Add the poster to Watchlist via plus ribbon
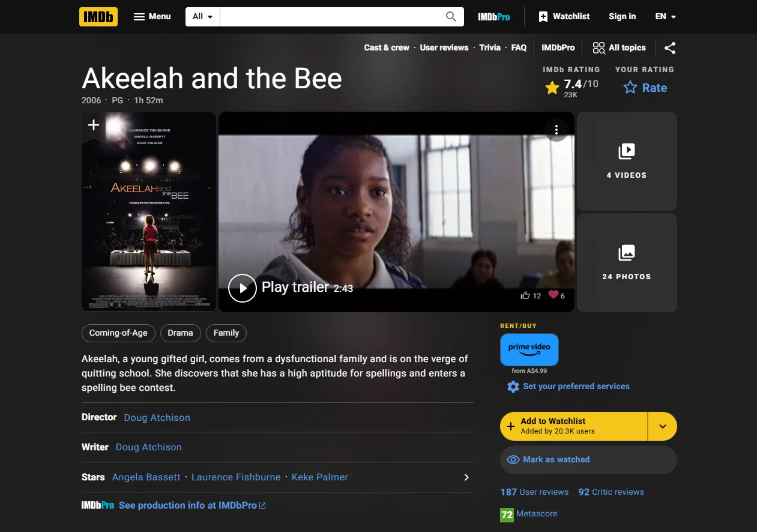 94,125
